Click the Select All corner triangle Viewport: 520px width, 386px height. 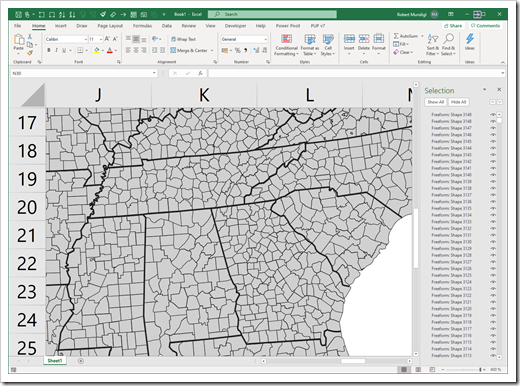tap(33, 95)
